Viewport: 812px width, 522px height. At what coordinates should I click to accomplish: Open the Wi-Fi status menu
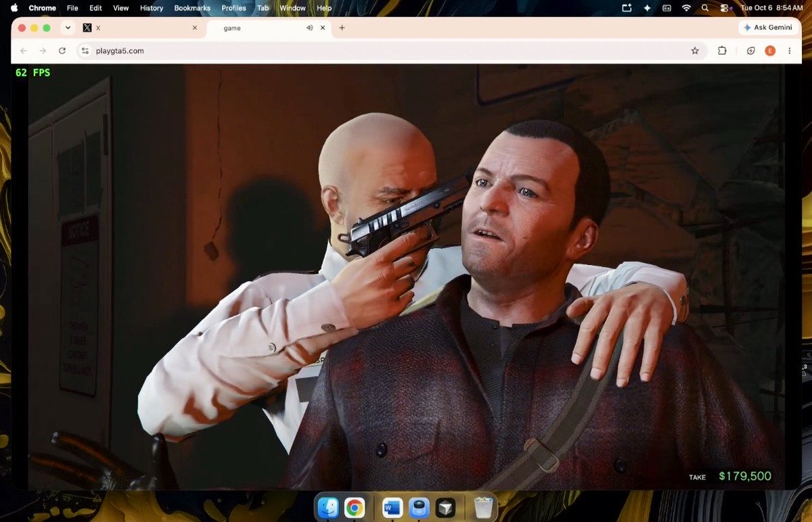[686, 7]
